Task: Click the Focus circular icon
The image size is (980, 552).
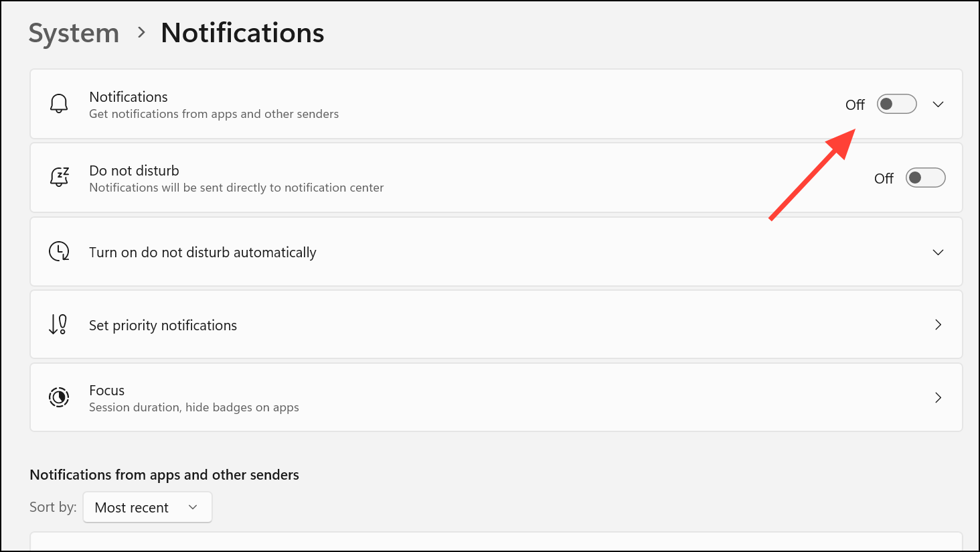Action: 59,397
